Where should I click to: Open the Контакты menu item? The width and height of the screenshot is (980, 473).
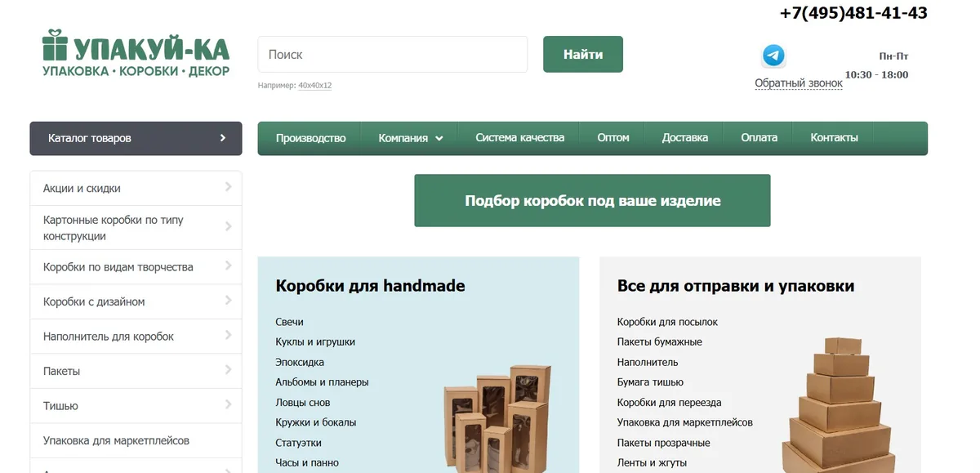click(834, 138)
